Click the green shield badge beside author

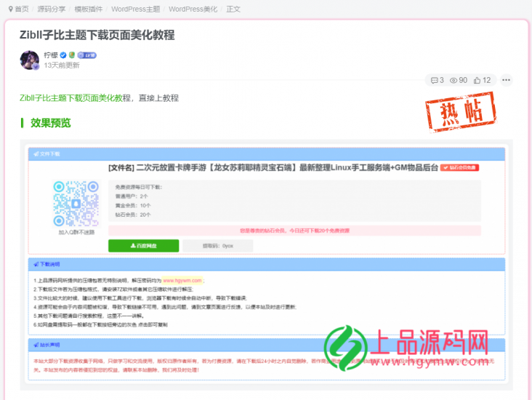tap(73, 55)
